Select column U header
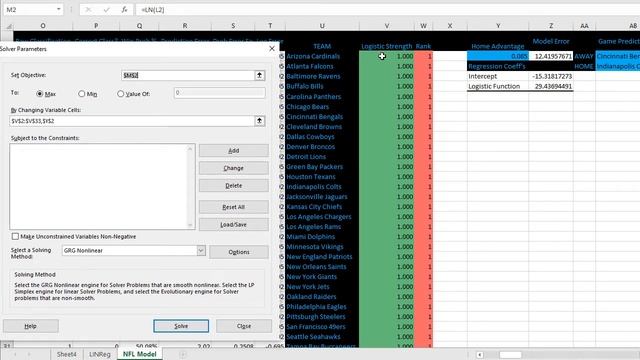 coord(322,26)
